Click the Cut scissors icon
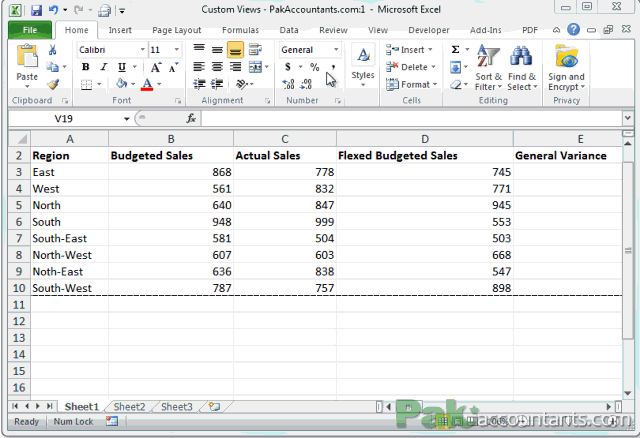Screen dimensions: 640x438 (52, 50)
